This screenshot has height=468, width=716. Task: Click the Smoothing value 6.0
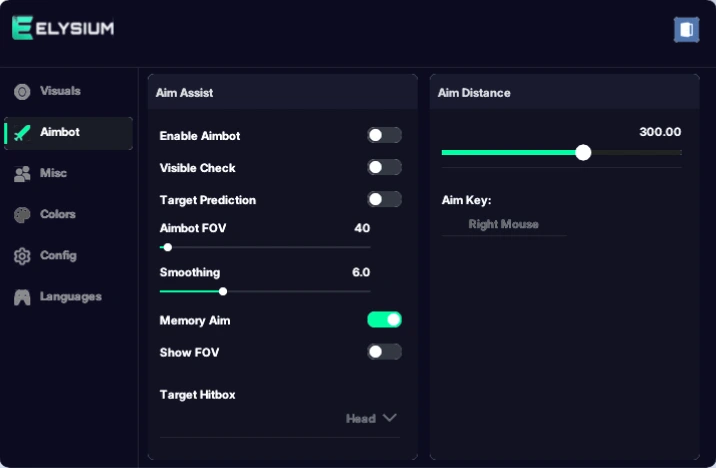pos(361,272)
